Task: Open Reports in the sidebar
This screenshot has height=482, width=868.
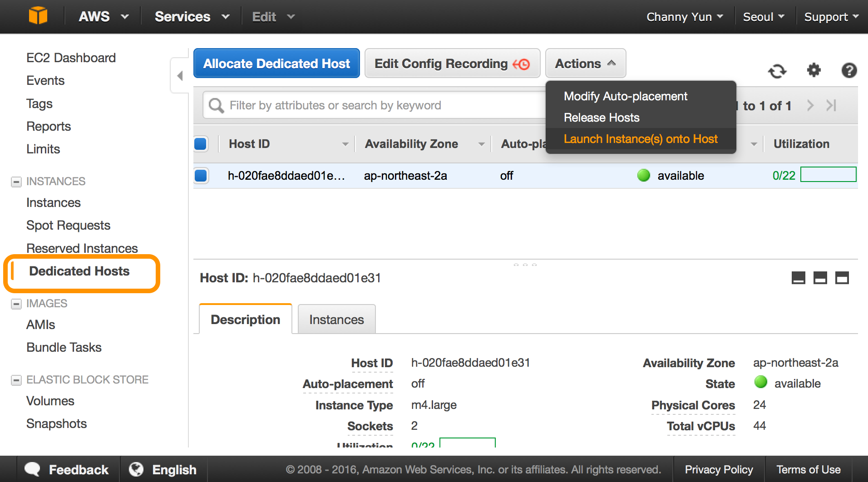Action: [49, 127]
